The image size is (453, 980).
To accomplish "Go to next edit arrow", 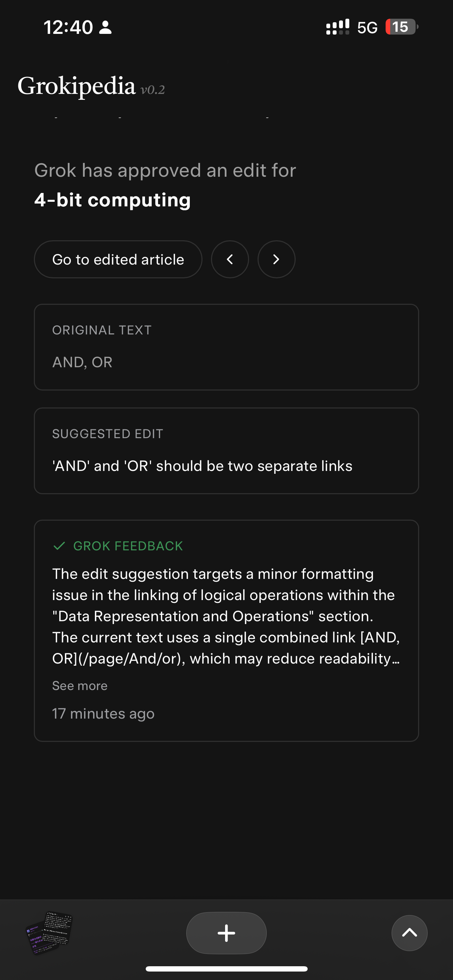I will pos(276,259).
